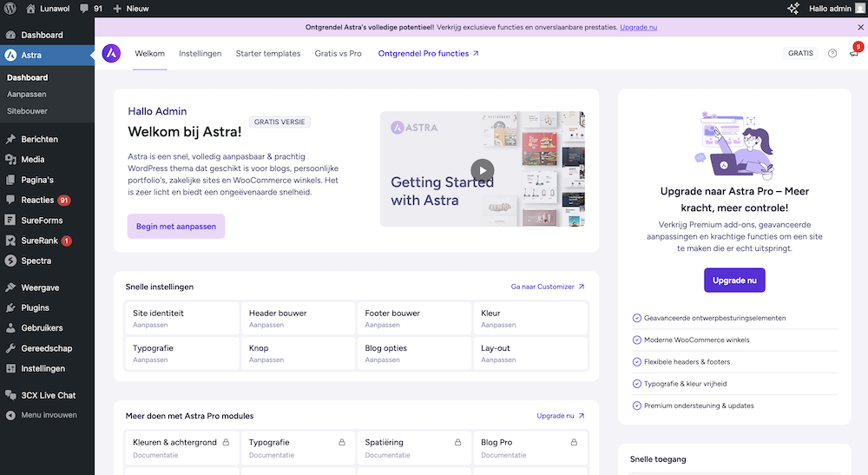Click Begin met aanpassen button

[x=176, y=227]
